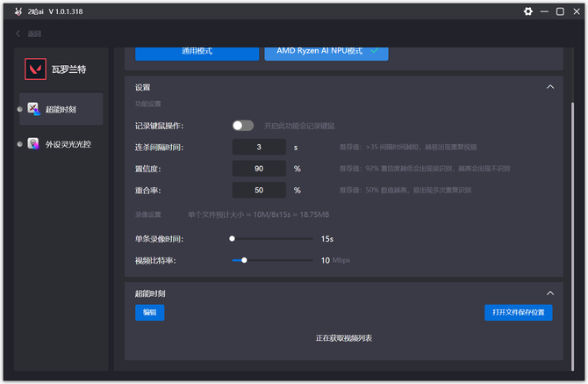Click the 单个文件预计大小 estimate text
Screen dimensions: 588x384
coord(258,214)
